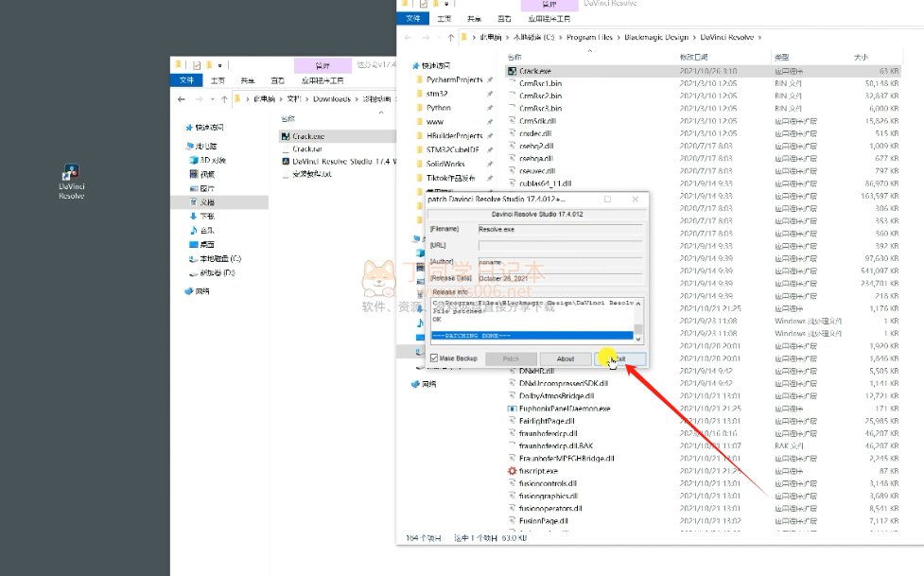924x576 pixels.
Task: Open quick access toolbar dropdown in DaVinci Resolve window
Action: tap(446, 4)
